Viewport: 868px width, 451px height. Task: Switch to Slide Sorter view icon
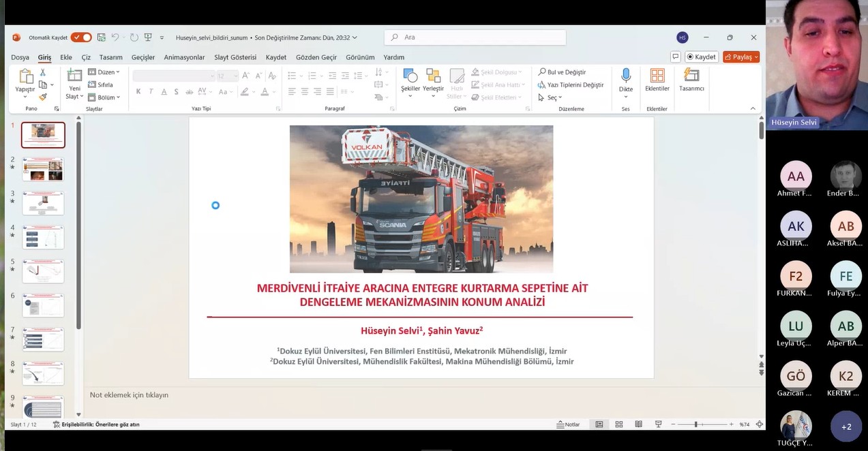[x=619, y=424]
